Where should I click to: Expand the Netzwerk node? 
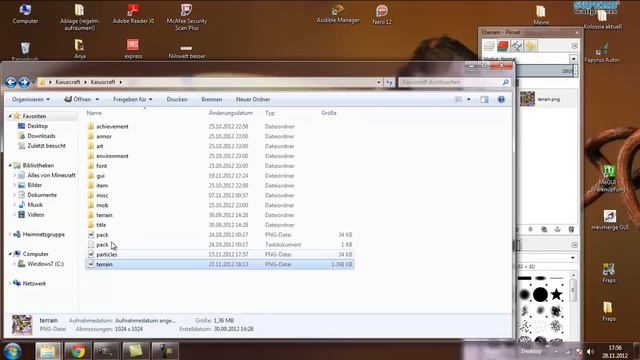coord(10,283)
